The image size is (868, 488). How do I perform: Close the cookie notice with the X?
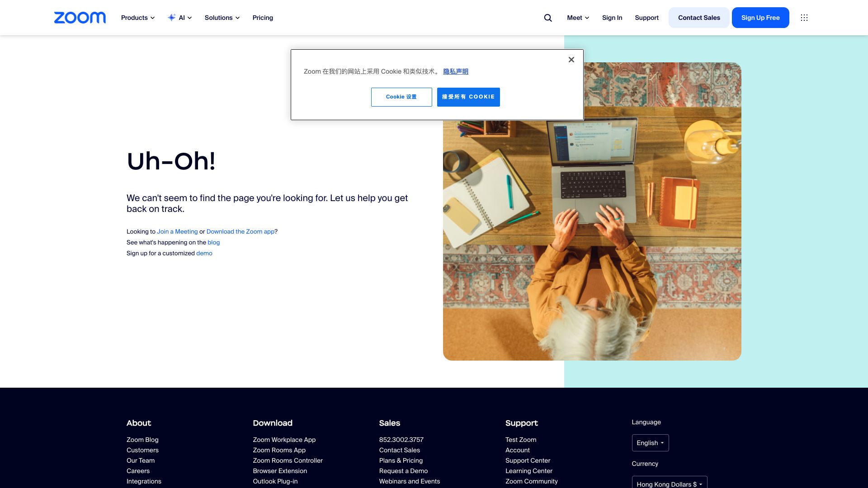[x=571, y=60]
